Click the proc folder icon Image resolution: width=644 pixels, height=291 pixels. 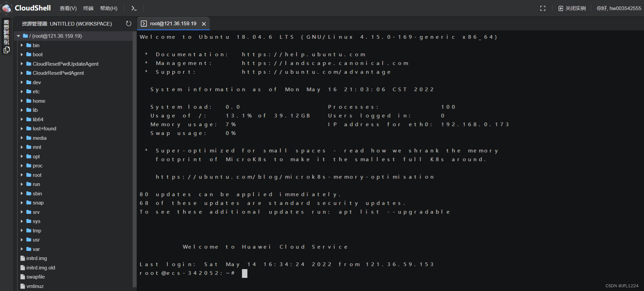point(29,166)
